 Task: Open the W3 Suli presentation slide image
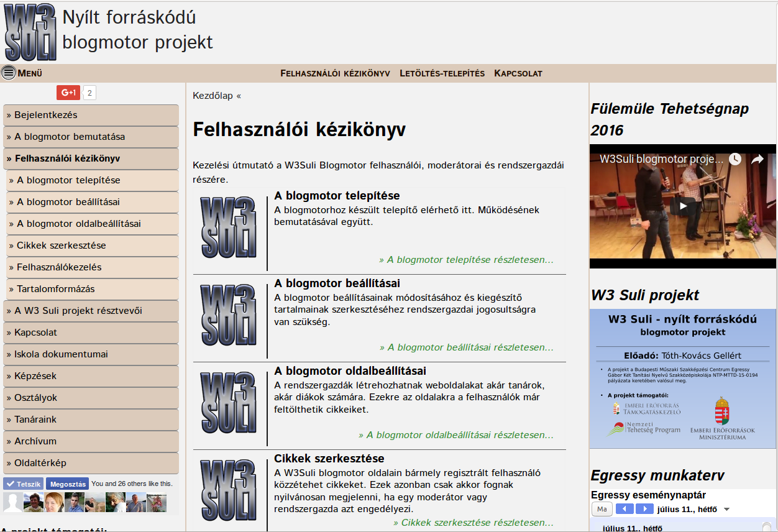(x=682, y=378)
